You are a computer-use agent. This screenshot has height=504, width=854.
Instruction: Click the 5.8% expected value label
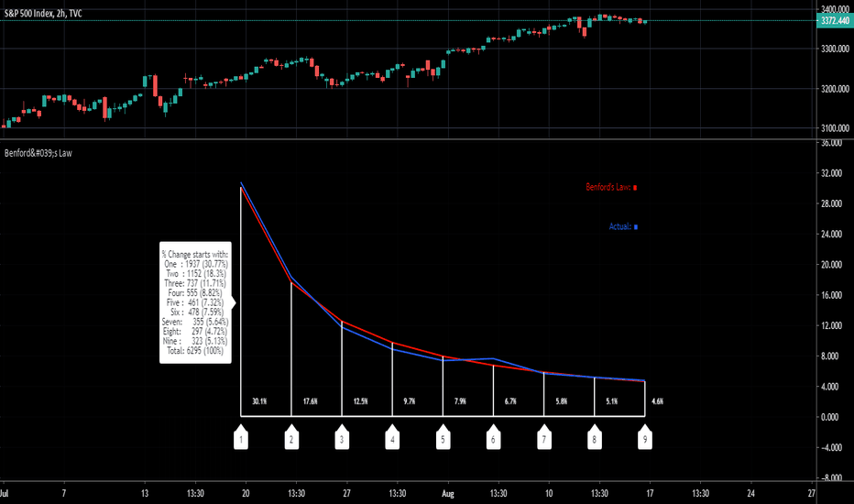tap(562, 401)
